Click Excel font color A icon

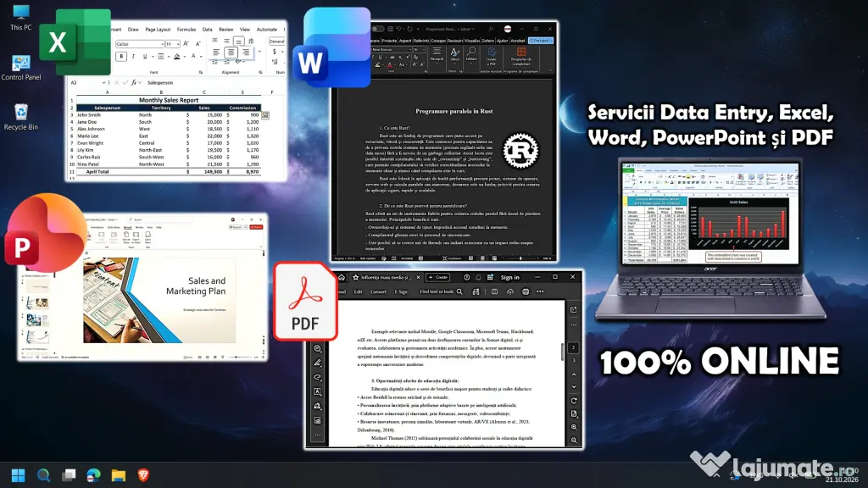[194, 55]
